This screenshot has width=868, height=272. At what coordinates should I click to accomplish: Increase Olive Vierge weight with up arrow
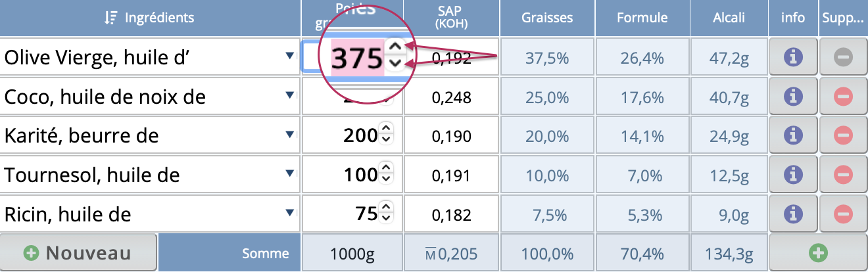coord(395,47)
